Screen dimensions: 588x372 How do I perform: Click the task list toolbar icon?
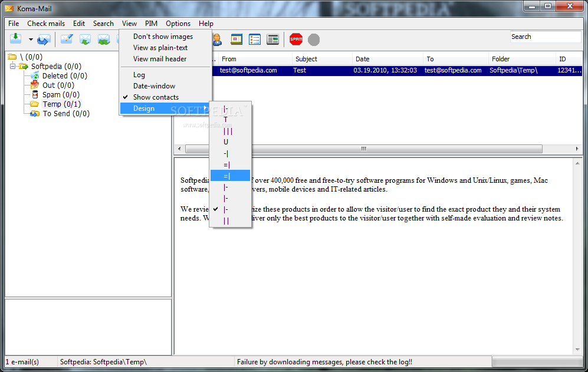point(255,39)
